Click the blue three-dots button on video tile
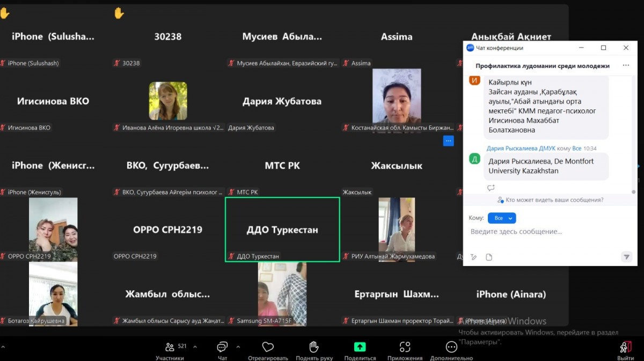Screen dimensions: 644x361 coord(449,141)
